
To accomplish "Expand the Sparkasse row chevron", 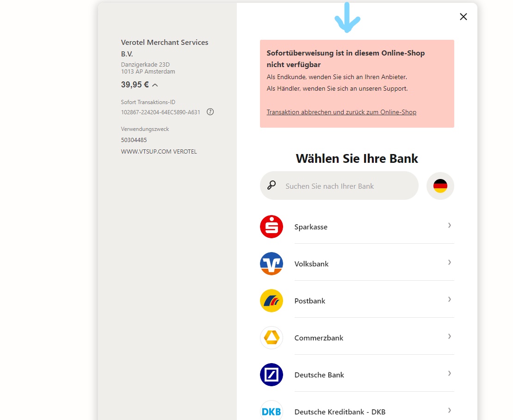I will 449,225.
